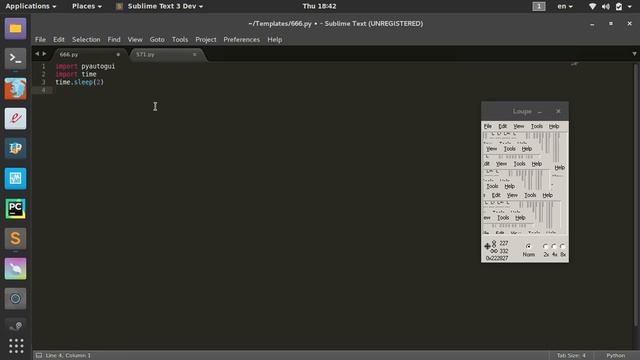Click the minimap at editor top right
Viewport: 640px width, 360px height.
click(575, 64)
